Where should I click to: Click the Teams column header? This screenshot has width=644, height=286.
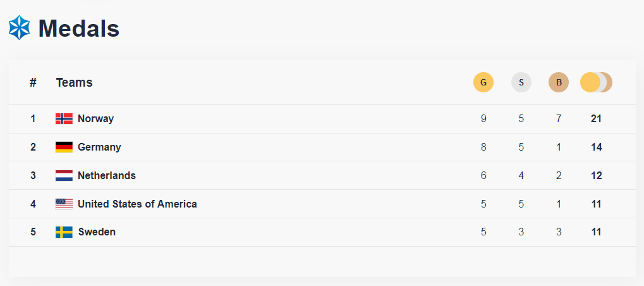click(74, 82)
